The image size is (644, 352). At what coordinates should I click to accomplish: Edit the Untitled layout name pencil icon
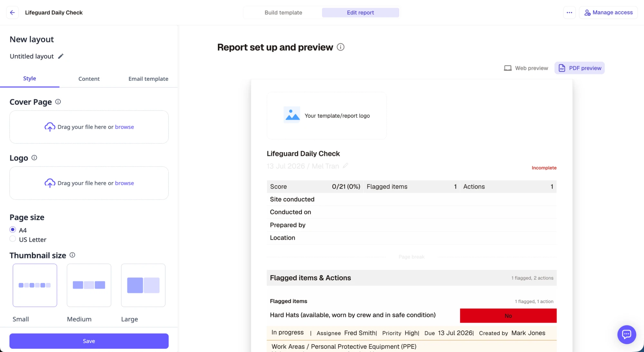[x=61, y=56]
